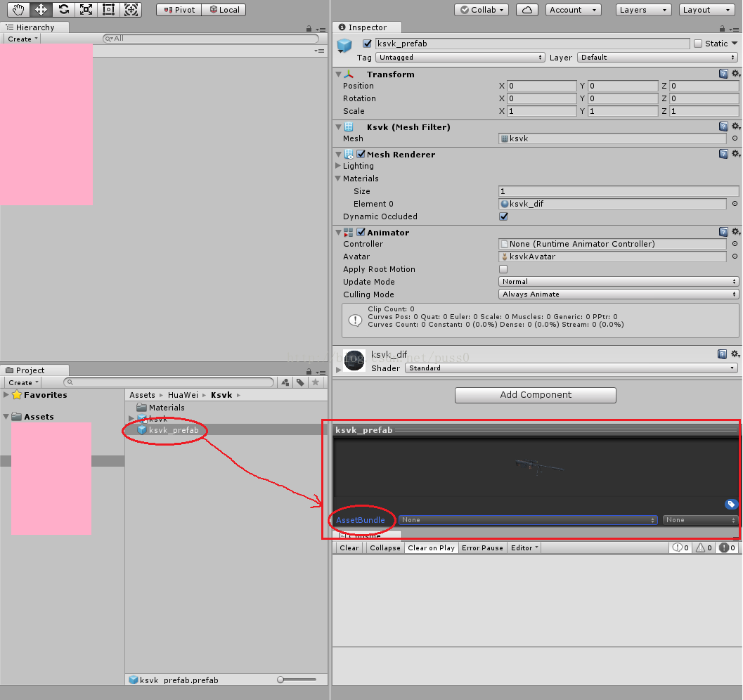Toggle the Mesh Renderer enabled checkbox

[361, 154]
